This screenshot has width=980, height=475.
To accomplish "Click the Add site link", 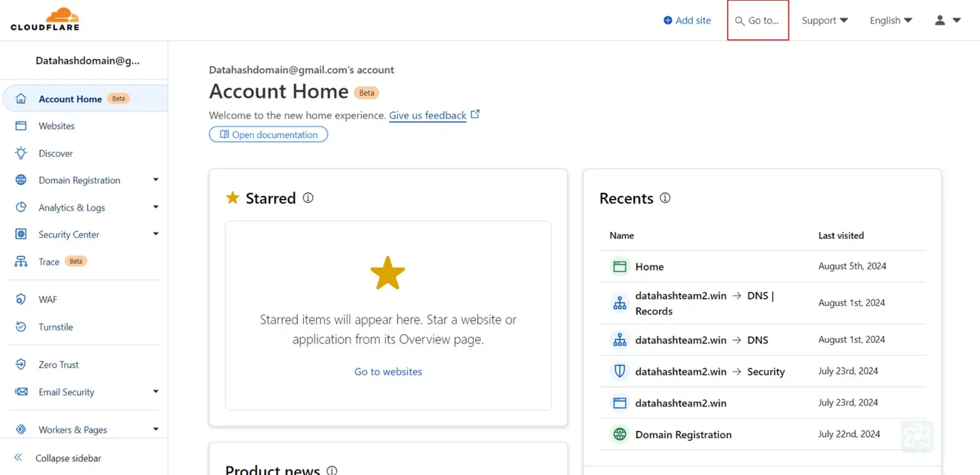I will click(x=687, y=20).
